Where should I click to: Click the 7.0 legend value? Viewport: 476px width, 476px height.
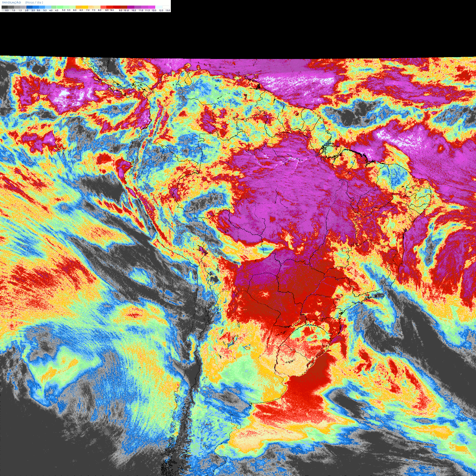click(88, 10)
